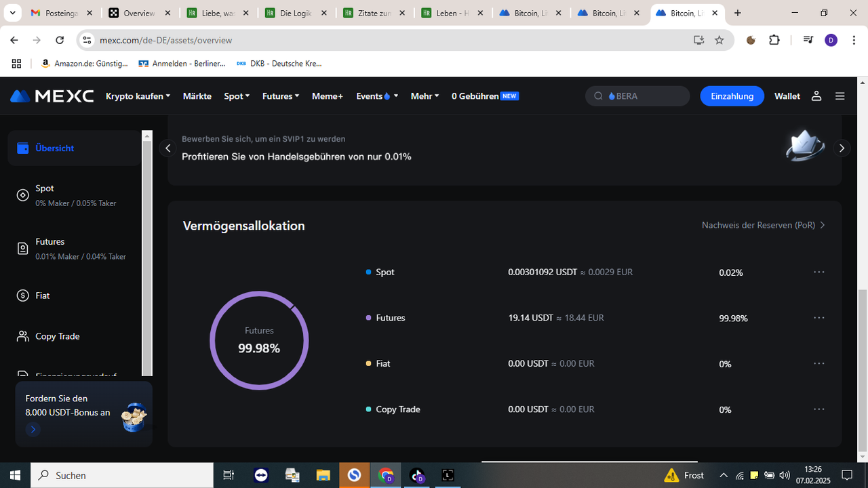Image resolution: width=868 pixels, height=488 pixels.
Task: Open bookmarks apps grid icon
Action: [16, 63]
